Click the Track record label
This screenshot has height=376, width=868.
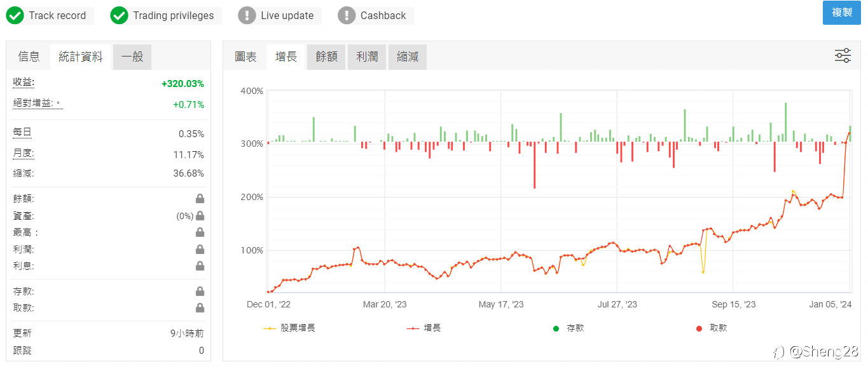57,16
